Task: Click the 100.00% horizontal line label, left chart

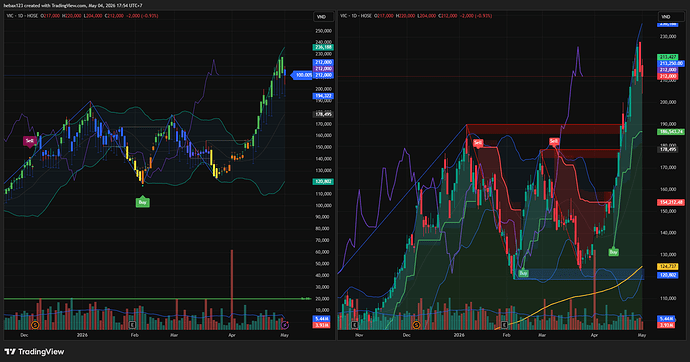Action: tap(302, 75)
